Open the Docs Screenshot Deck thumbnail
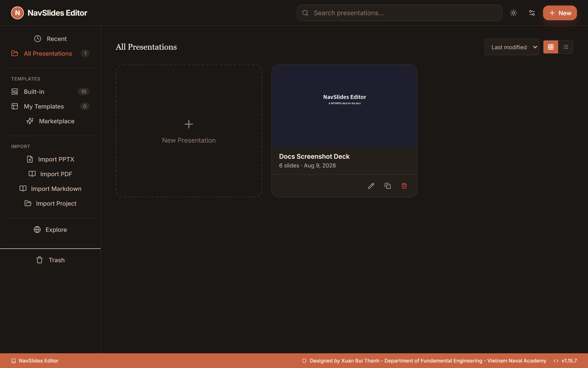The width and height of the screenshot is (588, 368). click(344, 106)
